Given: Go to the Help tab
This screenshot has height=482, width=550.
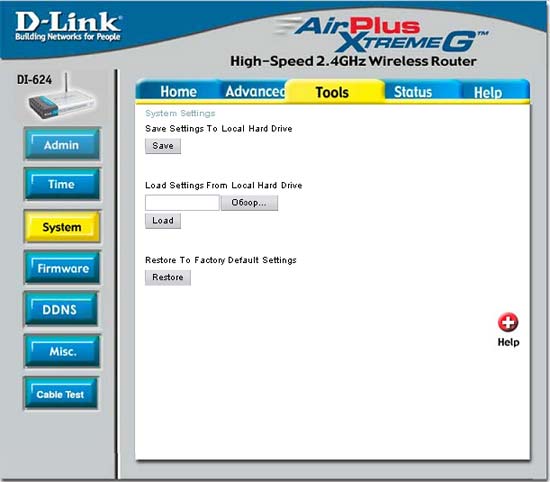Looking at the screenshot, I should (488, 93).
